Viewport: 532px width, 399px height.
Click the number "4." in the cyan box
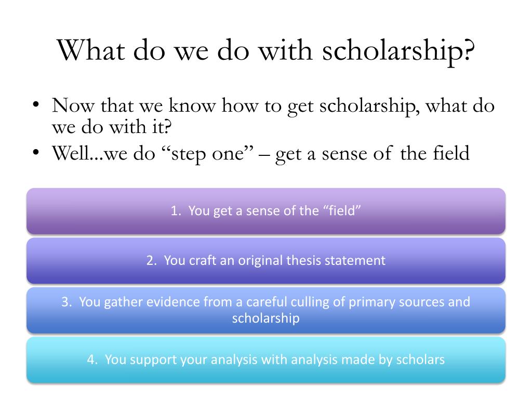[x=92, y=360]
